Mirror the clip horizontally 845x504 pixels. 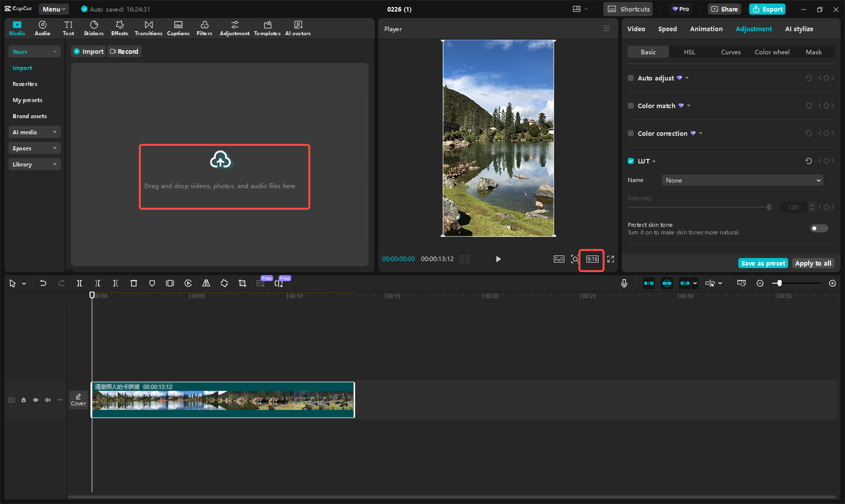point(206,283)
